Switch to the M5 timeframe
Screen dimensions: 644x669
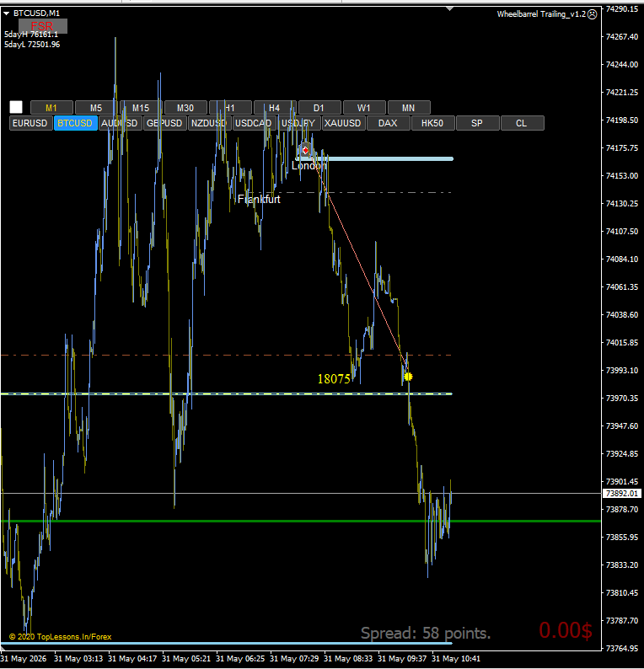(96, 108)
